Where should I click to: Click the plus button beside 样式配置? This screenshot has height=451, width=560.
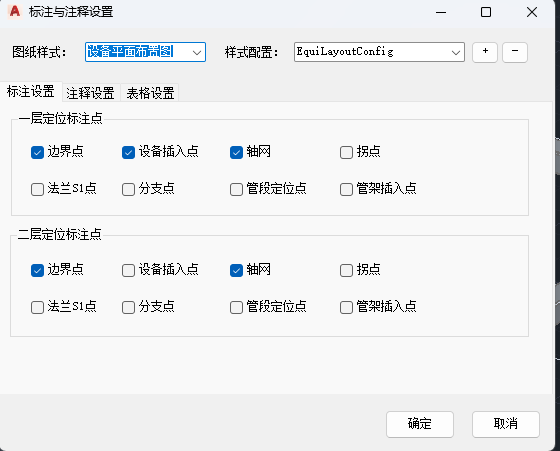tap(485, 52)
